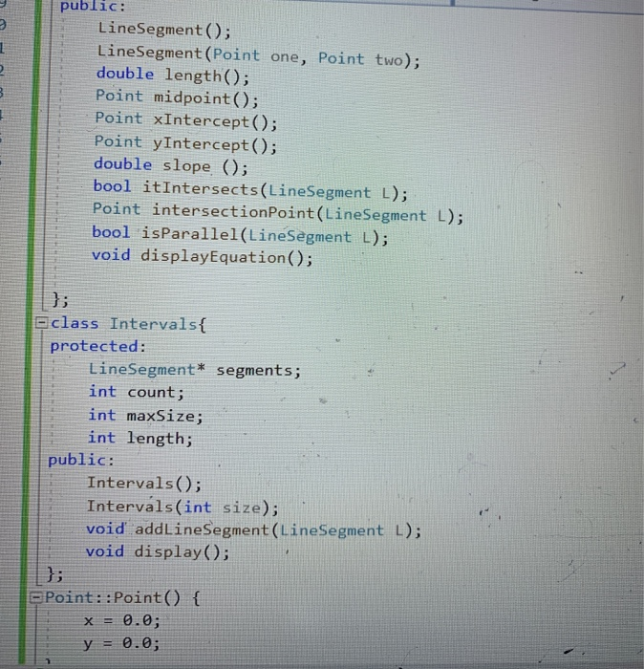Click the 'x = 0.0;' assignment line
This screenshot has width=644, height=669.
(122, 620)
